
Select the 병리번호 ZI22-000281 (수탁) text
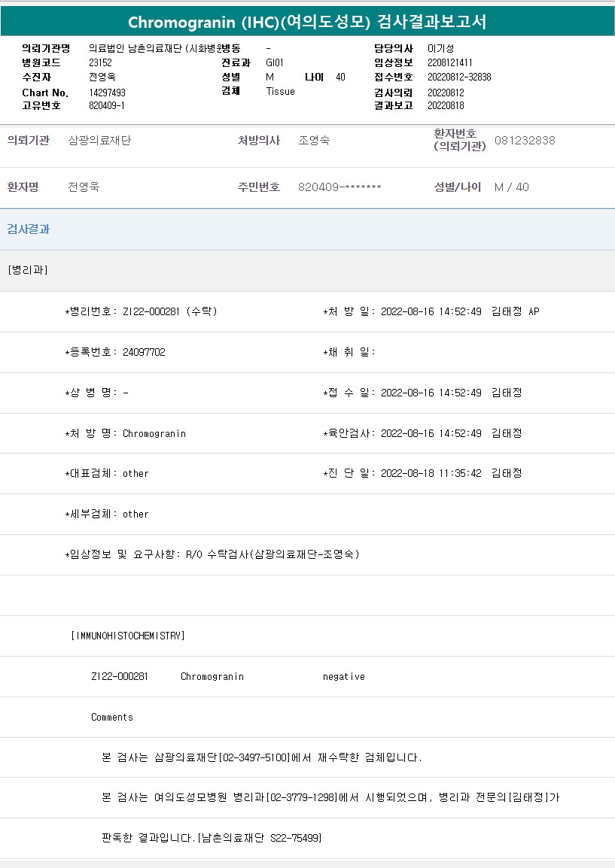coord(142,311)
